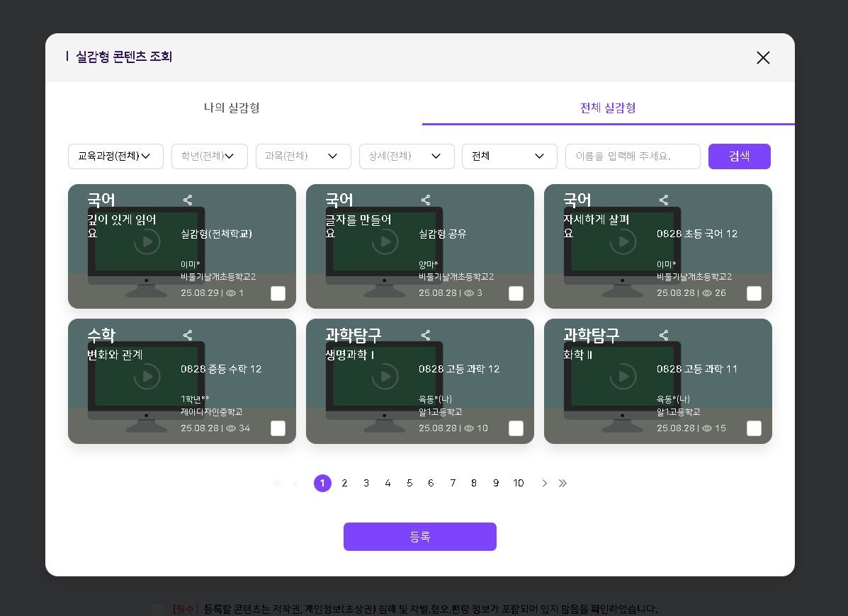Screen dimensions: 848x616
Task: Click share icon on 생명과학 I card
Action: 426,335
